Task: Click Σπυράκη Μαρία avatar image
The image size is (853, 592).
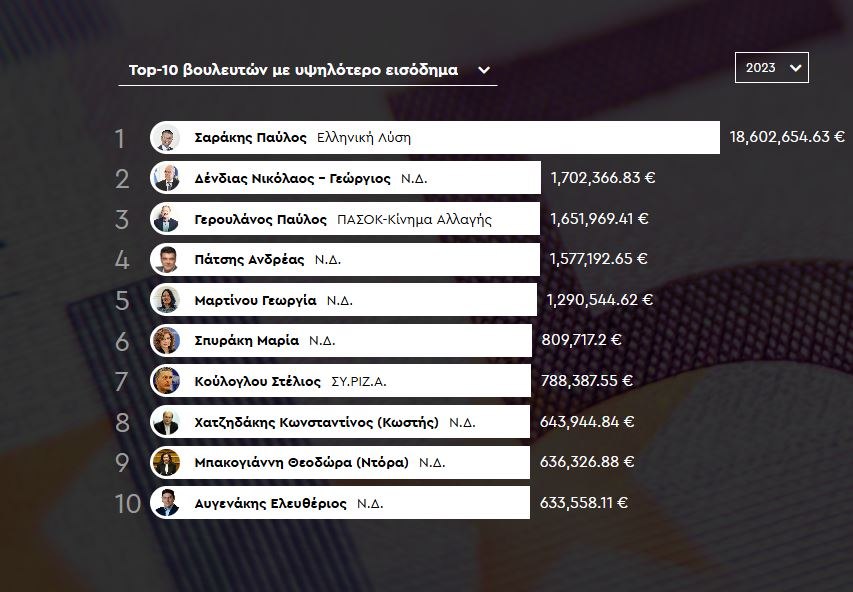Action: click(x=166, y=340)
